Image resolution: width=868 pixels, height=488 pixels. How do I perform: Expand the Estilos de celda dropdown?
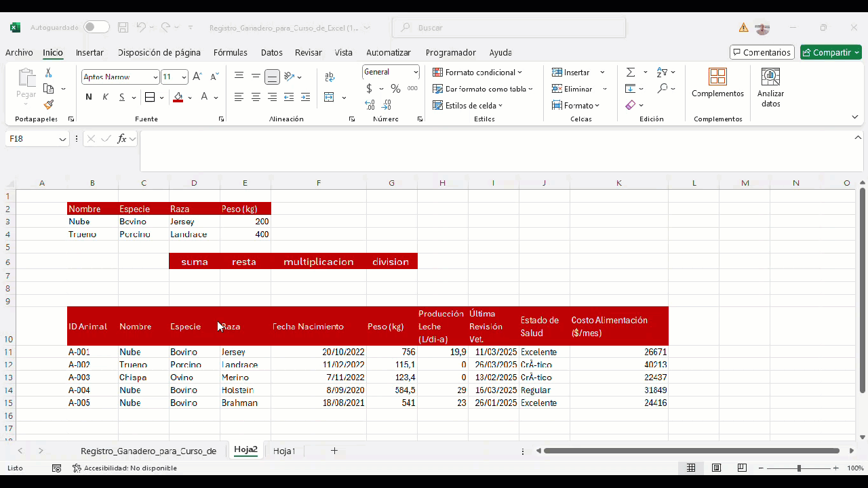coord(500,106)
